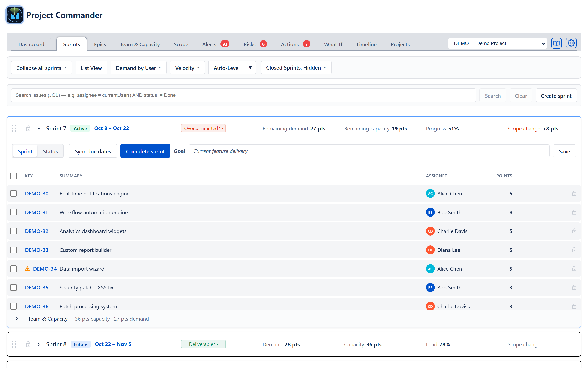Select the DEMO-33 checkbox
588x368 pixels.
[x=14, y=250]
